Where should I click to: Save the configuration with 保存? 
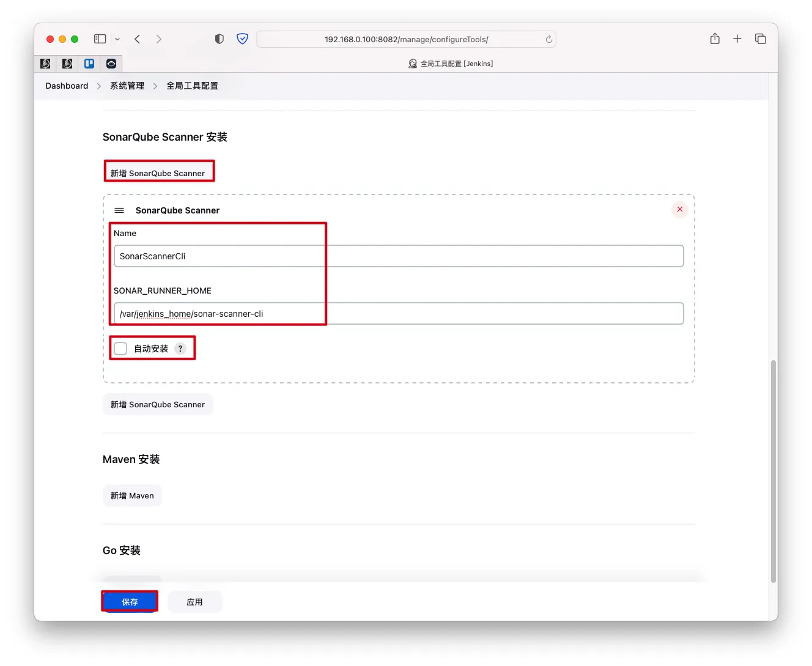[130, 602]
